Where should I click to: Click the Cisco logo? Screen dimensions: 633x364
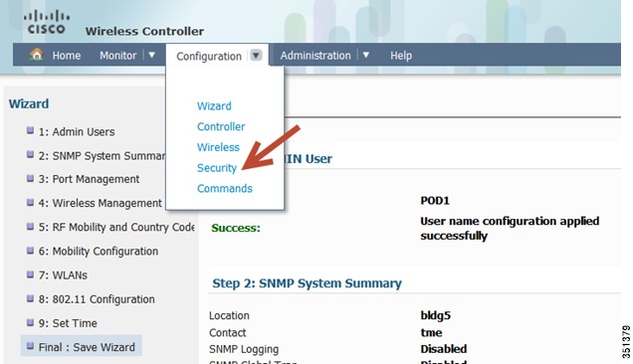[x=47, y=23]
